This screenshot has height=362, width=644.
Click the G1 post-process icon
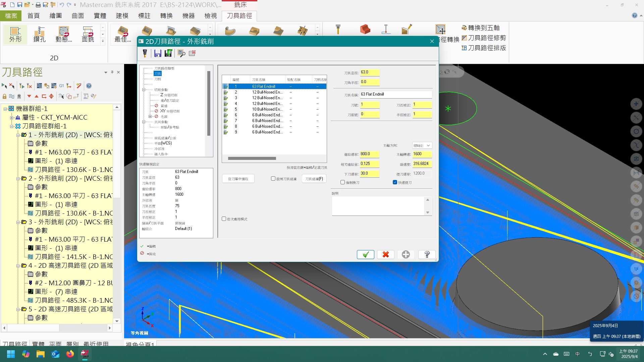61,86
